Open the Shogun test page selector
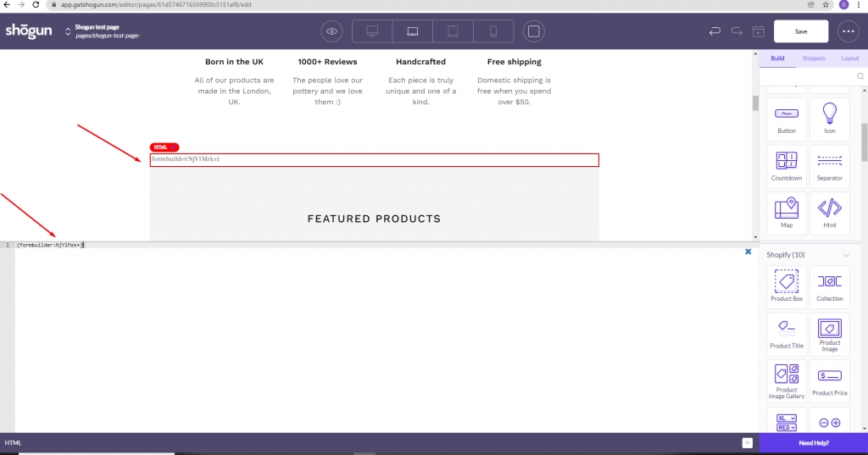This screenshot has height=455, width=868. point(68,31)
